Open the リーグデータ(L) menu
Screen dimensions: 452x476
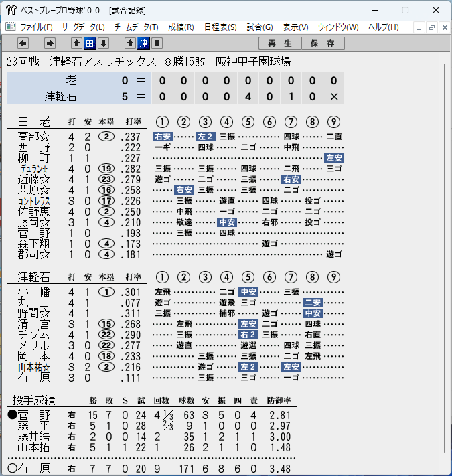coord(84,27)
